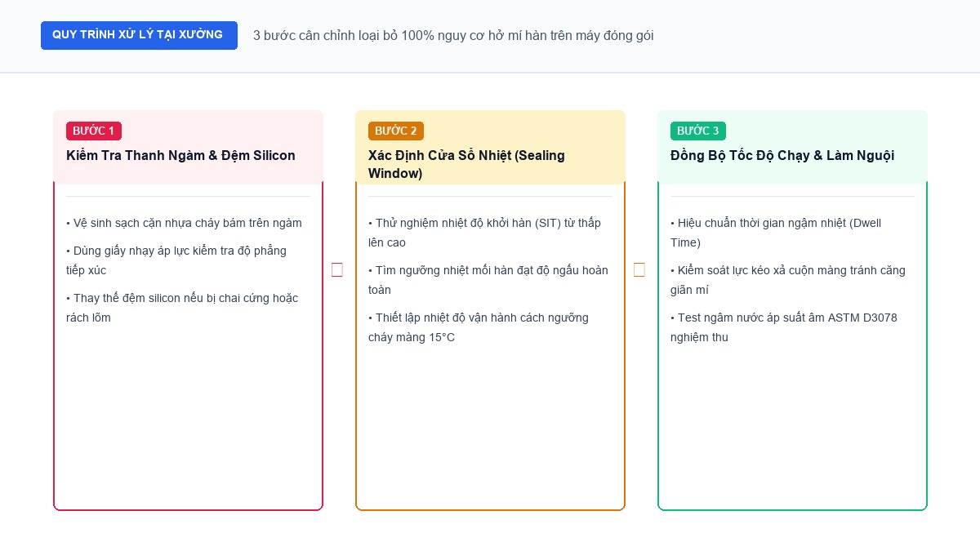Viewport: 980px width, 551px height.
Task: Click the bullet "Thay thế đệm silicon"
Action: (182, 308)
